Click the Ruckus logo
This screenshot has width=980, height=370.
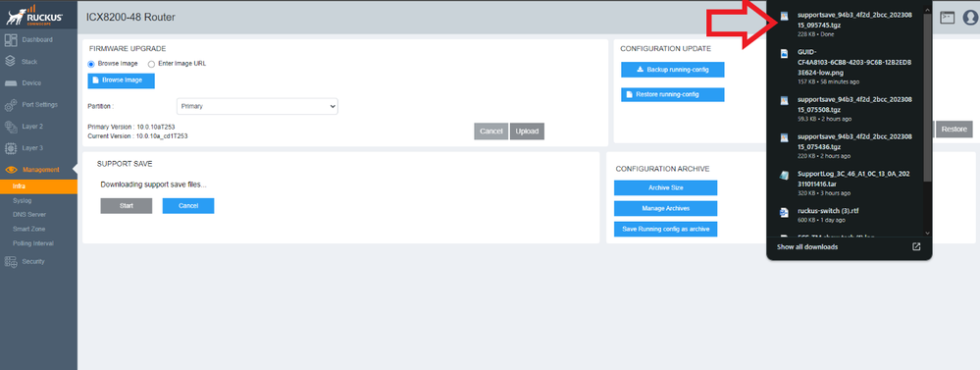[x=34, y=15]
